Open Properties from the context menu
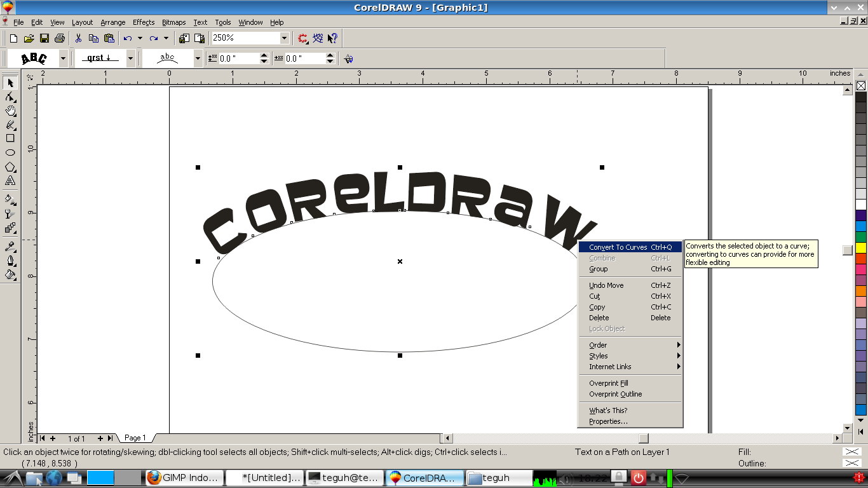Viewport: 868px width, 488px height. [x=630, y=421]
